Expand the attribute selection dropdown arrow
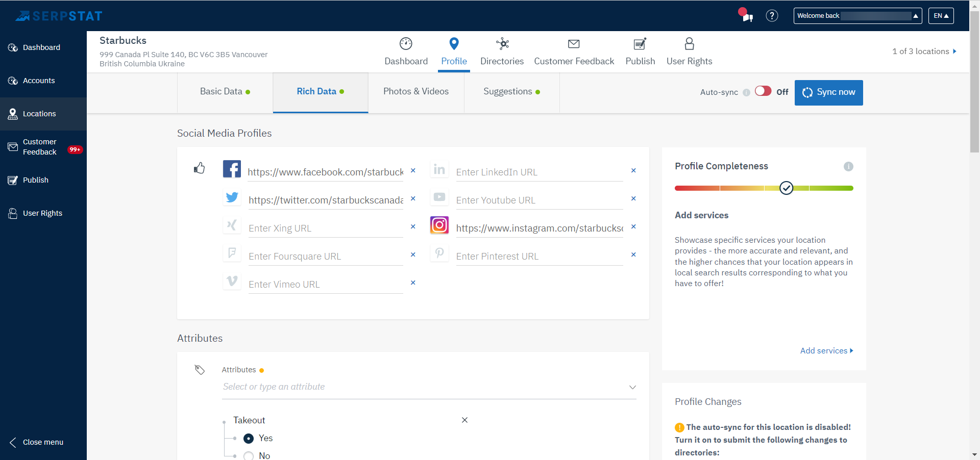This screenshot has width=980, height=460. 632,387
